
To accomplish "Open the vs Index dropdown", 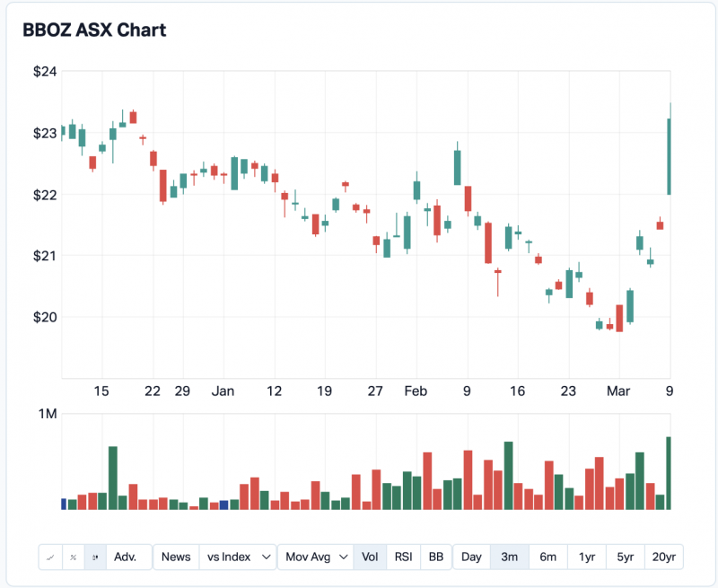I will (x=238, y=557).
